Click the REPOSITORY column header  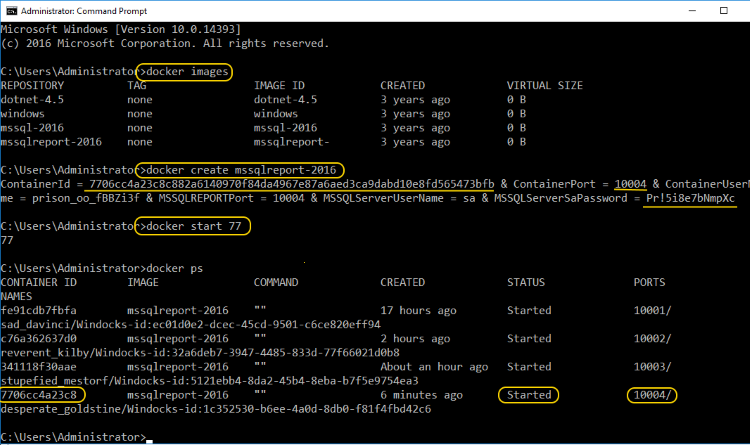pos(32,86)
